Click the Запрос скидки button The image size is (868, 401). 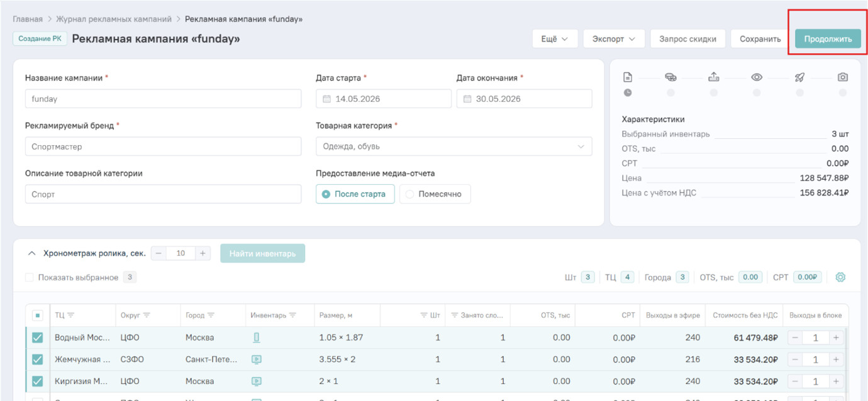tap(687, 39)
